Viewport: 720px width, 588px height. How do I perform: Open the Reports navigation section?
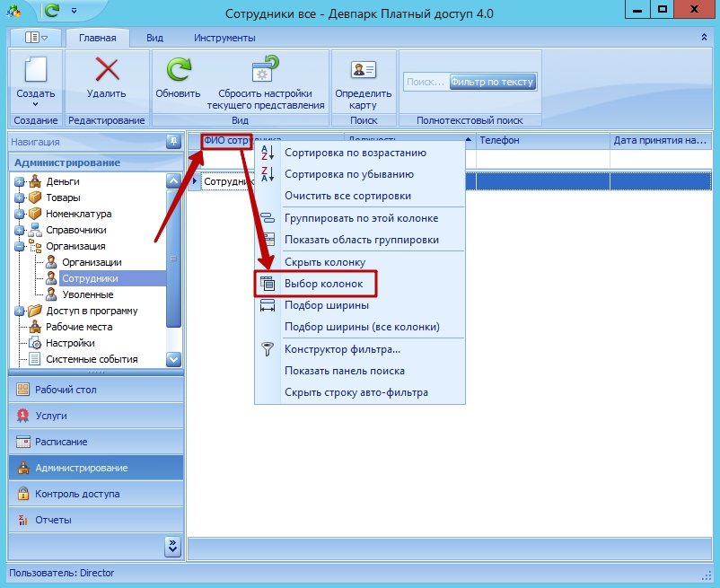[x=53, y=520]
